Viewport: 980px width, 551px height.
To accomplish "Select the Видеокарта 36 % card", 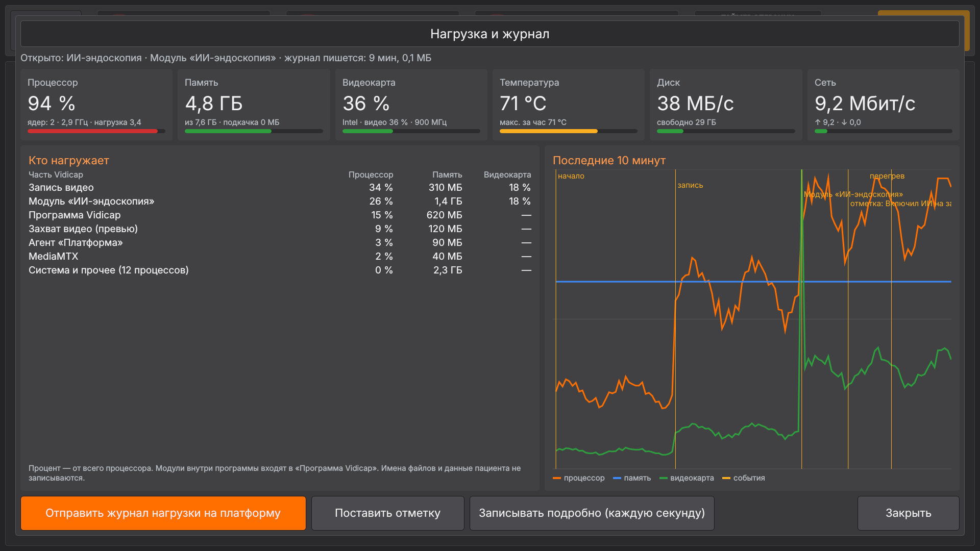I will click(411, 105).
